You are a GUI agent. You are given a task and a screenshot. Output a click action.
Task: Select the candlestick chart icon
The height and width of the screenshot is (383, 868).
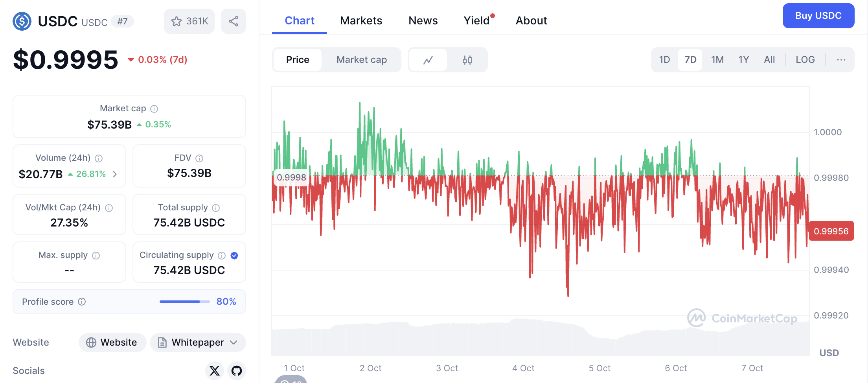click(467, 60)
